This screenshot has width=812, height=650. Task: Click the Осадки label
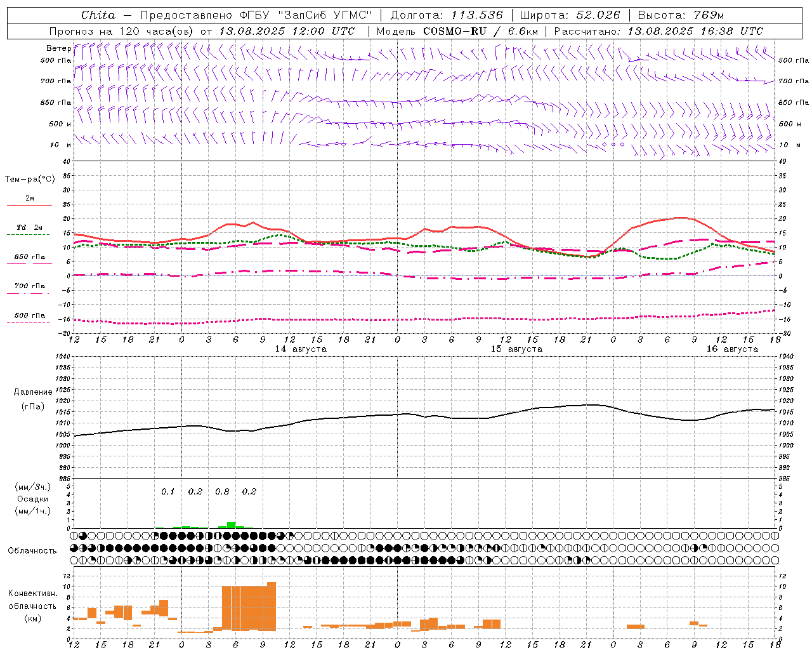coord(33,500)
